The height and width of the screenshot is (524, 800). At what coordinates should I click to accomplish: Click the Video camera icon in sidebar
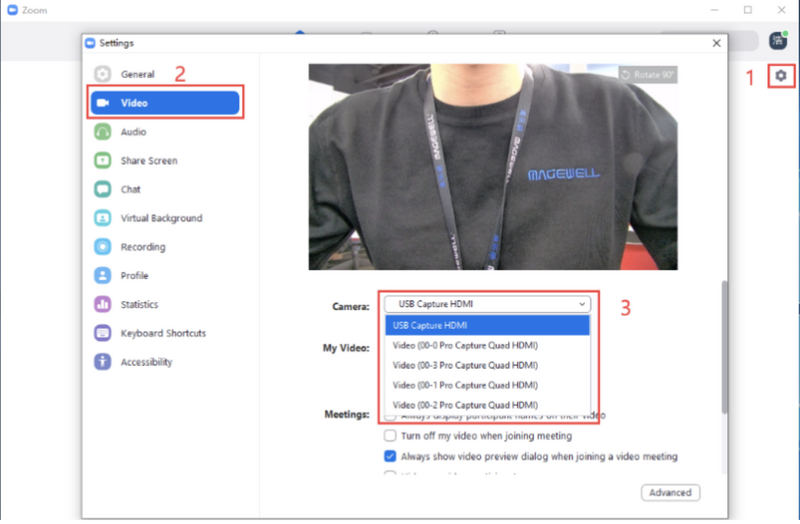click(103, 103)
